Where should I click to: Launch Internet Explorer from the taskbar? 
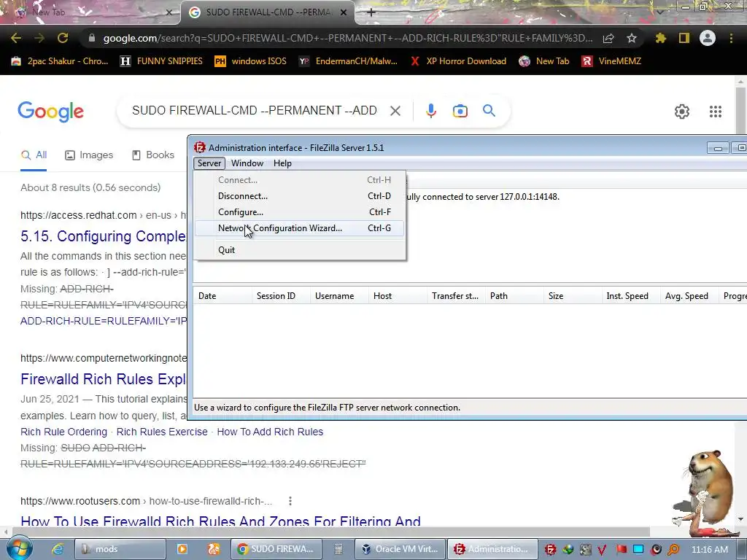pos(58,549)
